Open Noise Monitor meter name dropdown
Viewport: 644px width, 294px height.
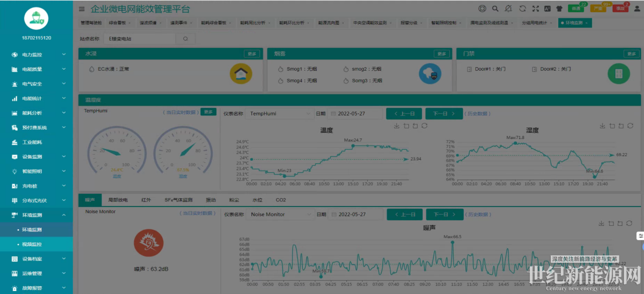click(x=280, y=215)
